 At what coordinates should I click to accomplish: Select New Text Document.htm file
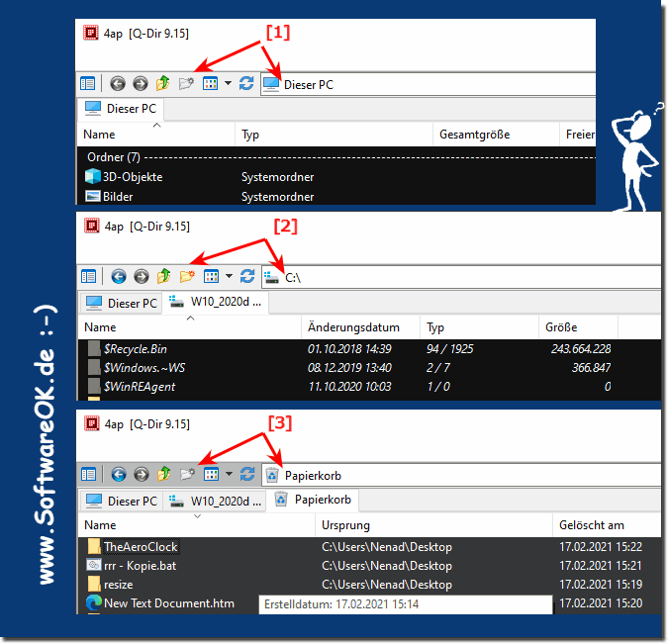coord(160,603)
